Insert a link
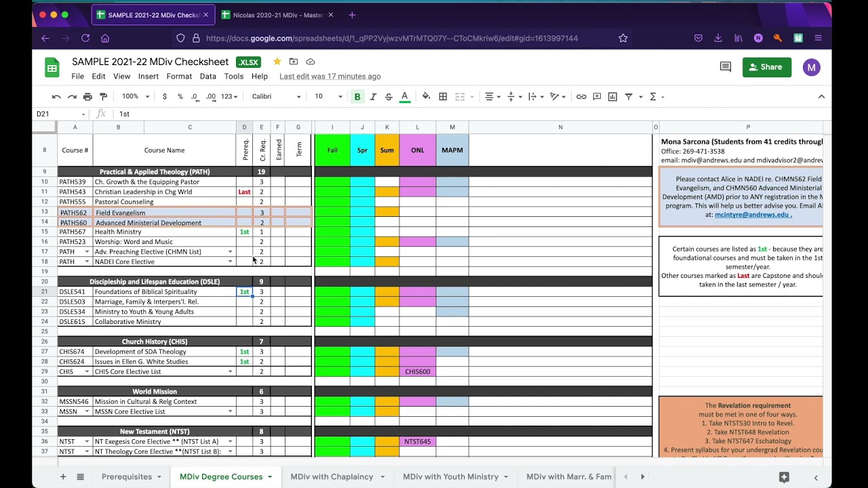This screenshot has height=488, width=868. click(581, 97)
